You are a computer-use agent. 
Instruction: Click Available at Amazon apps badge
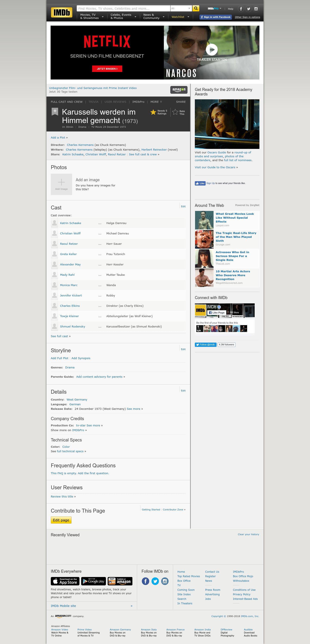tap(120, 581)
